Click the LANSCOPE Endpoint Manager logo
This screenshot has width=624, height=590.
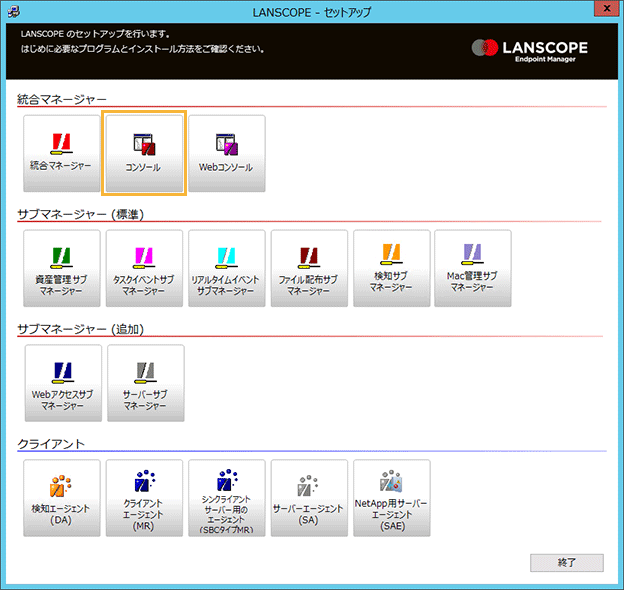[x=530, y=51]
